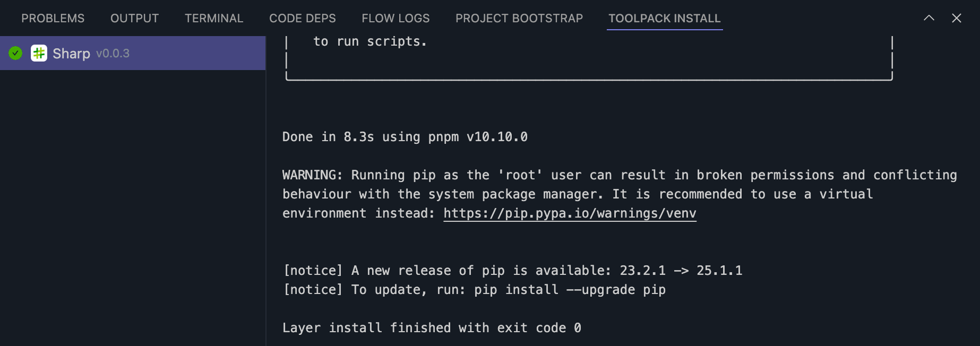The width and height of the screenshot is (980, 346).
Task: Select the Sharp entry name in the list
Action: pos(71,54)
